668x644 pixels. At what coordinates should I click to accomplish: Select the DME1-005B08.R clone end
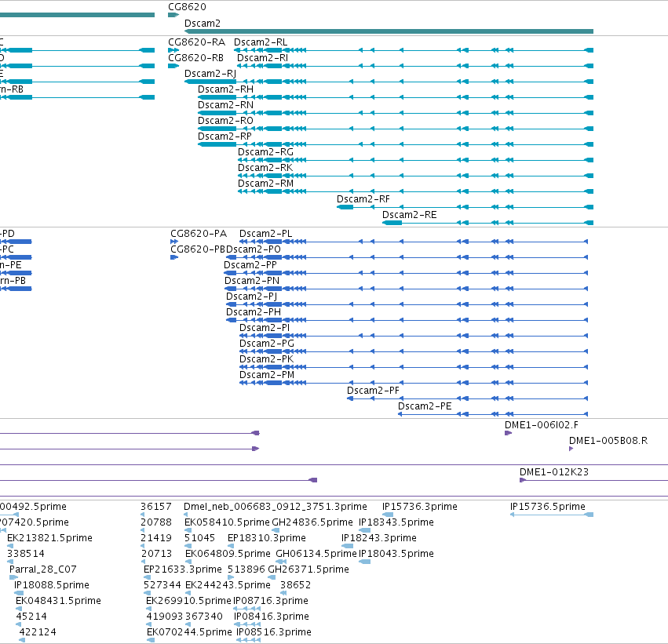[x=571, y=449]
